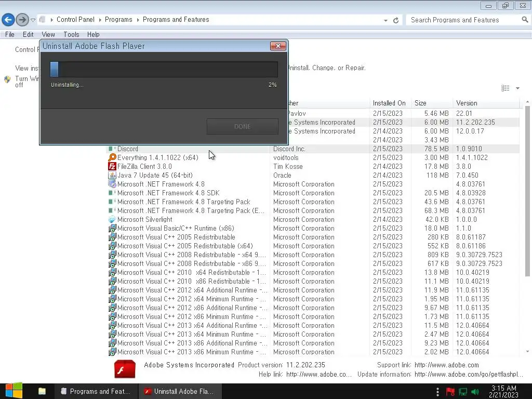The image size is (532, 399).
Task: Click the scroll-down arrow of the list
Action: (x=527, y=352)
